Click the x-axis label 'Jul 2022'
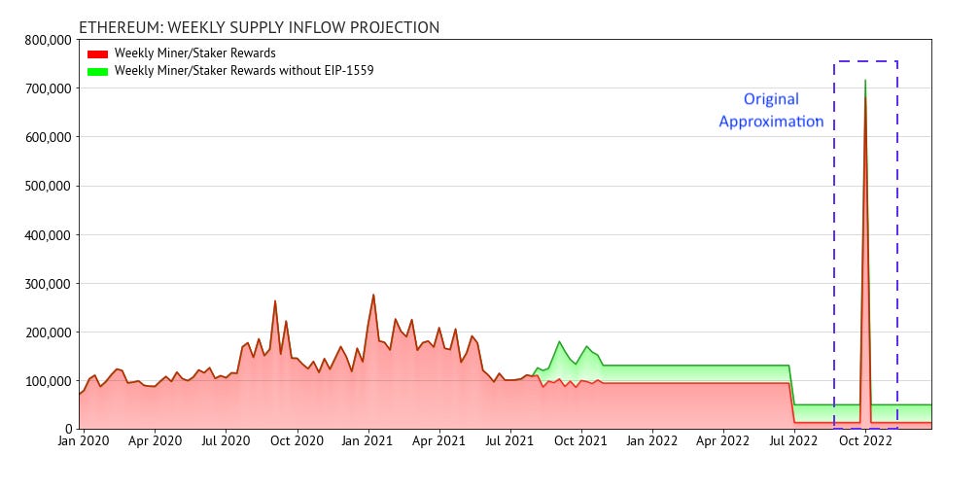Screen dimensions: 980x490 point(794,441)
